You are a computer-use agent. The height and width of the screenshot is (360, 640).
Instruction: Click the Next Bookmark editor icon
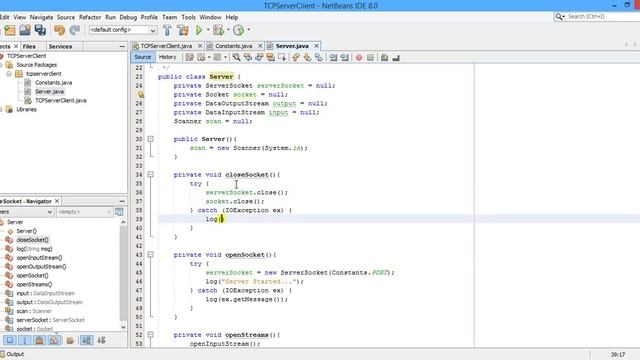(x=307, y=58)
